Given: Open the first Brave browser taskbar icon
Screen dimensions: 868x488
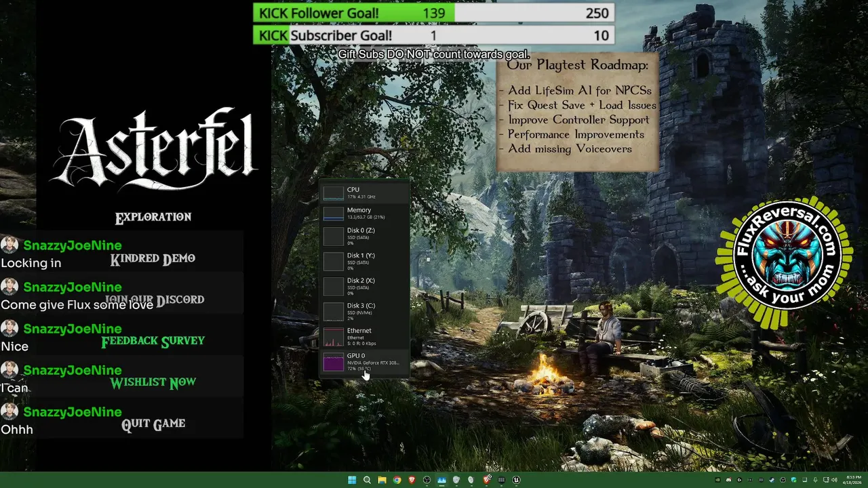Looking at the screenshot, I should coord(412,480).
